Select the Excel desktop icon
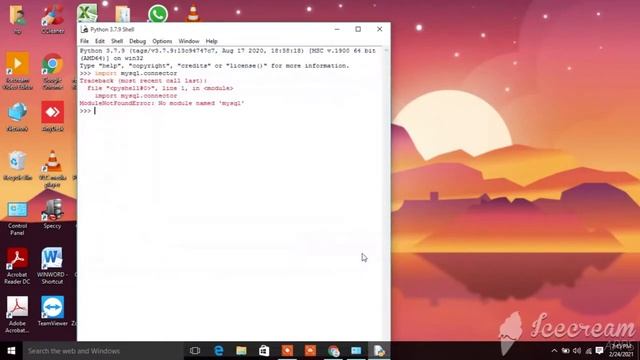640x360 pixels. coord(87,13)
